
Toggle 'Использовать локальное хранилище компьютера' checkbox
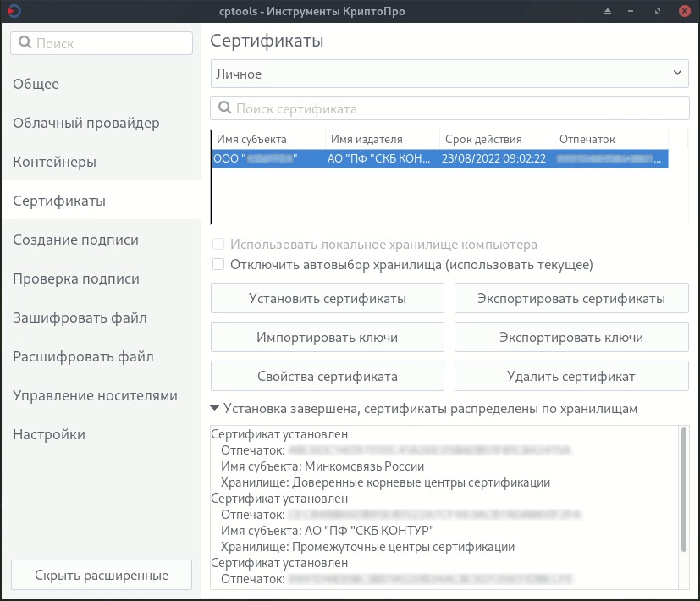tap(218, 245)
